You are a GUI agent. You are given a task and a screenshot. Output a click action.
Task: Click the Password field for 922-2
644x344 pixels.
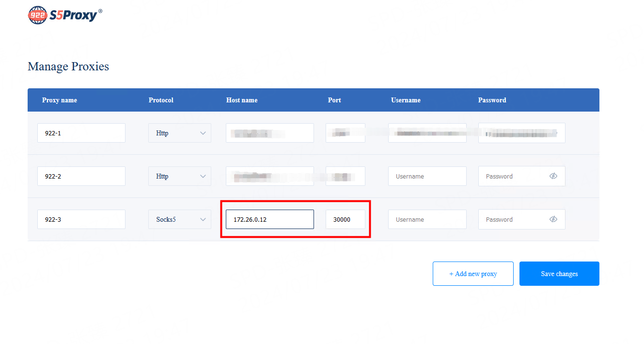pos(514,176)
